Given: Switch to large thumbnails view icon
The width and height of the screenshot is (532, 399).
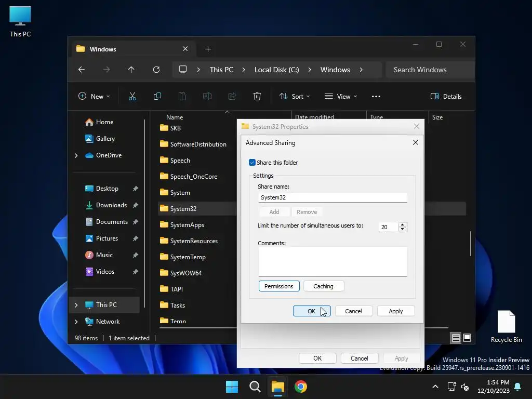Looking at the screenshot, I should pos(467,338).
